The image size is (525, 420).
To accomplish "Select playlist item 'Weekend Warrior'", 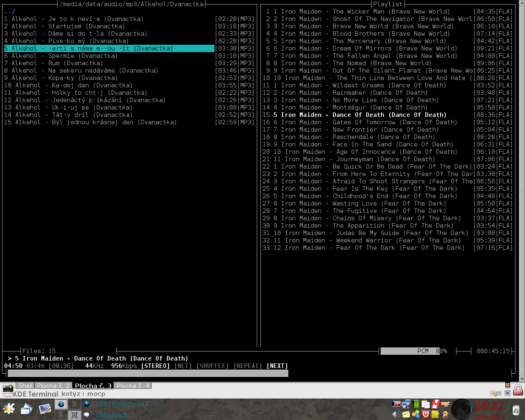I will (x=388, y=240).
